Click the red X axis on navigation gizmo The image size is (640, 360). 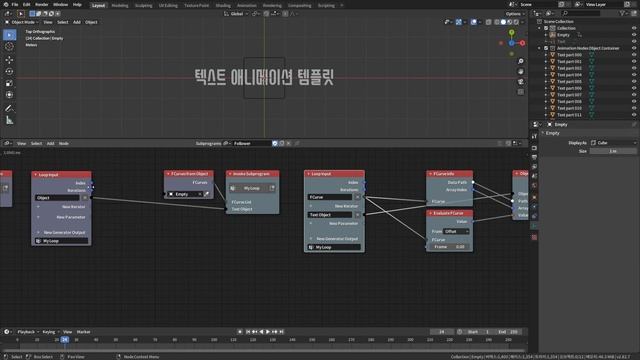point(522,43)
